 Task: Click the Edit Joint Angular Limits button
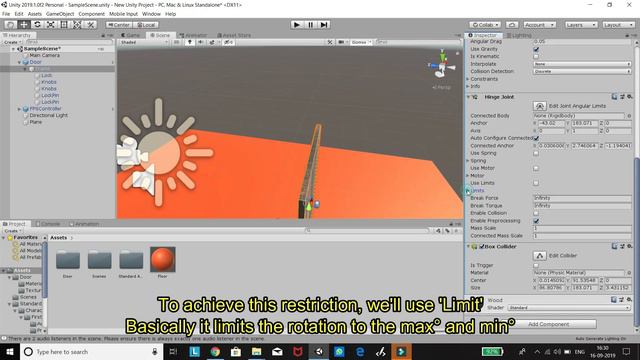[540, 106]
